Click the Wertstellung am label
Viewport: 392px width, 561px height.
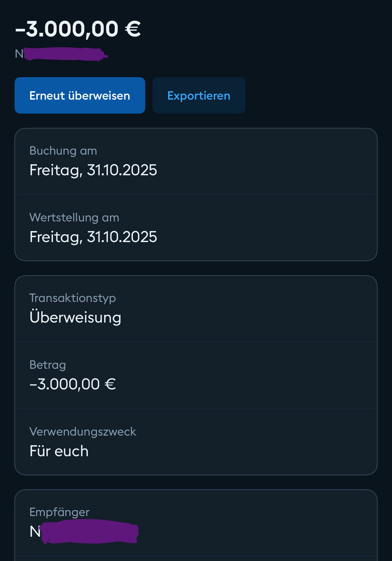74,217
